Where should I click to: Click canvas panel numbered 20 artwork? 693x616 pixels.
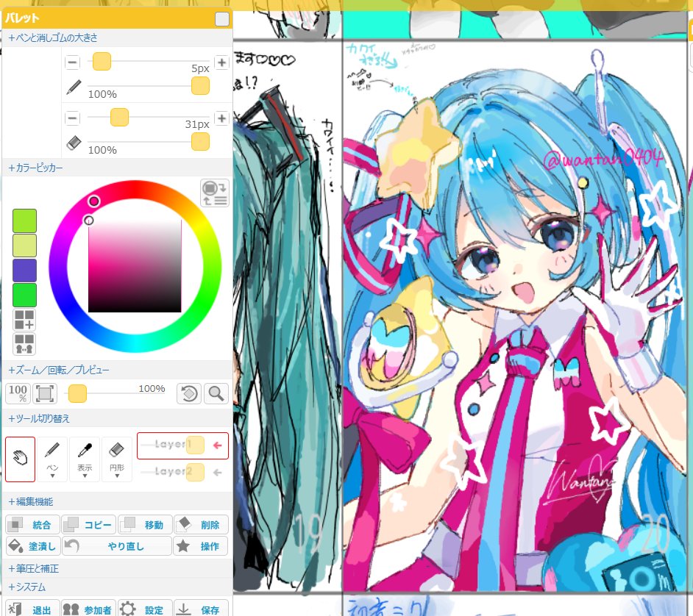[514, 316]
